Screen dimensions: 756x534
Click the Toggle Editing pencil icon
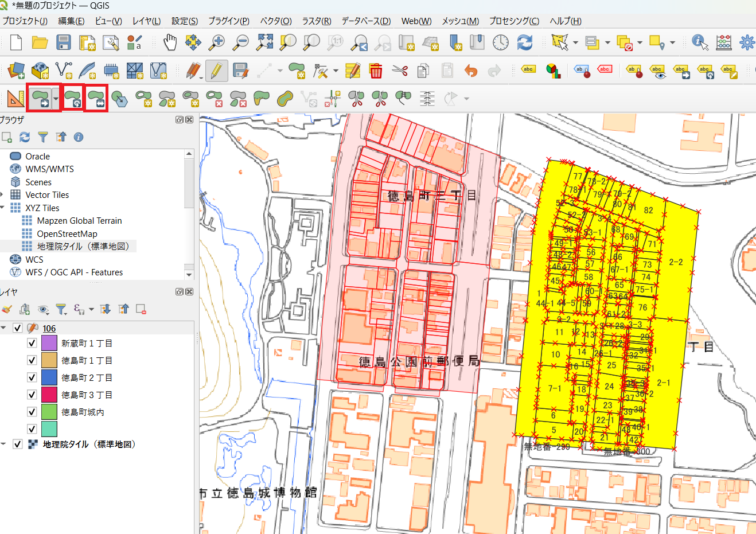click(216, 71)
